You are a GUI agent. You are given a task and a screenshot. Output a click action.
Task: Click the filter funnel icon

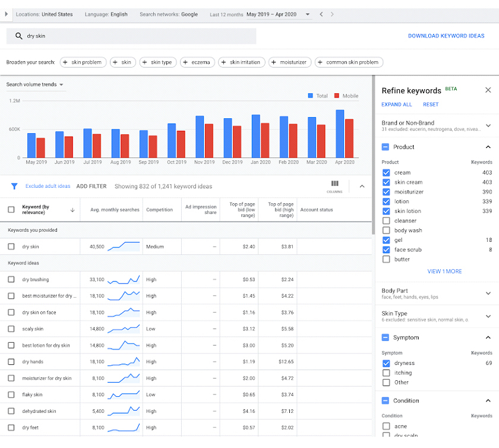(14, 186)
